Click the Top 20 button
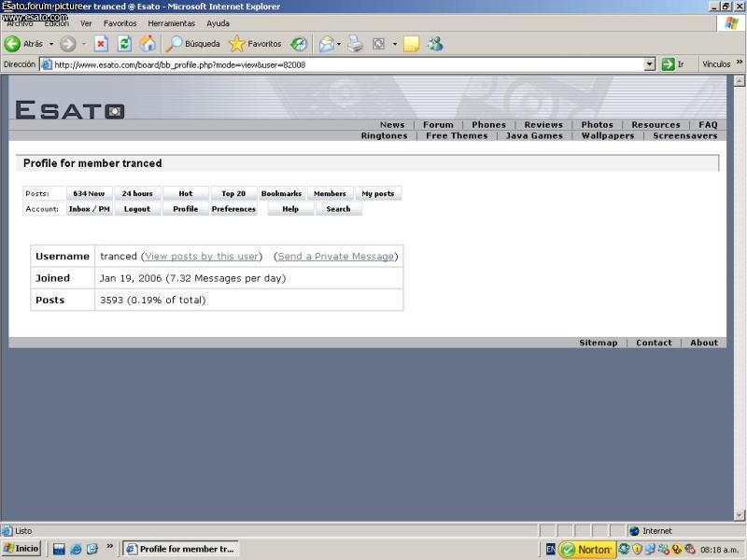Image resolution: width=747 pixels, height=560 pixels. coord(233,194)
